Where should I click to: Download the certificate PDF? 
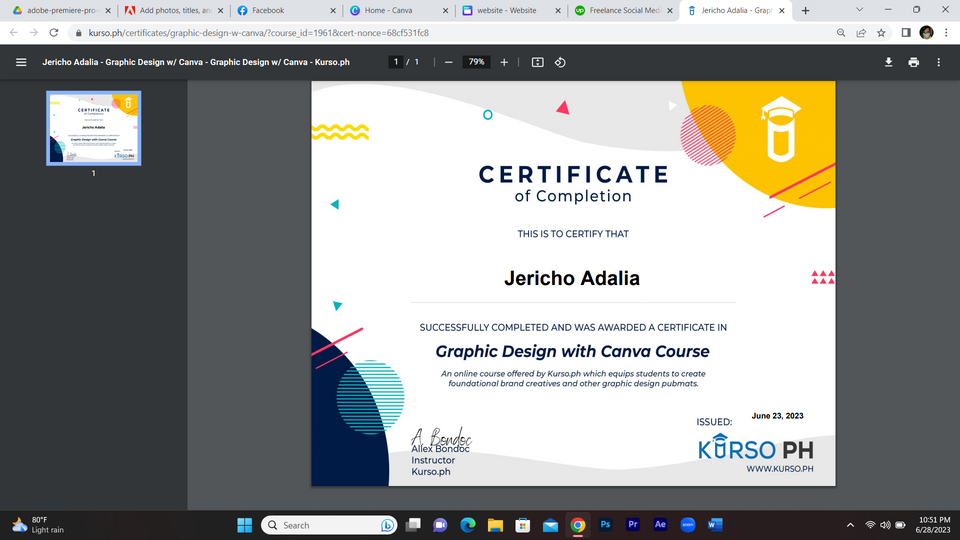(x=888, y=62)
